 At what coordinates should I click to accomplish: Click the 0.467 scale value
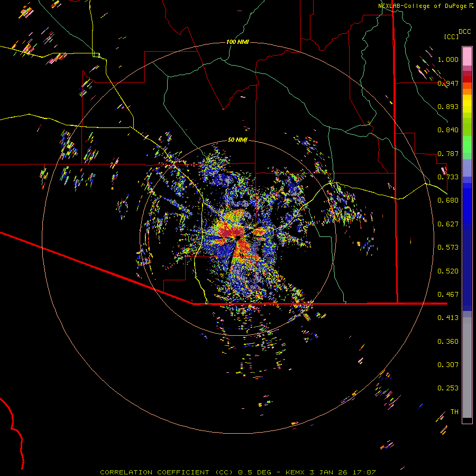point(448,295)
